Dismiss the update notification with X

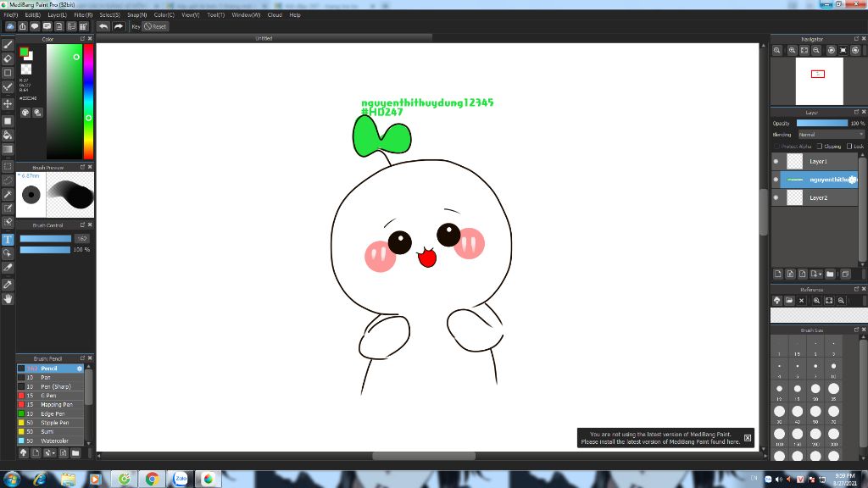point(748,438)
